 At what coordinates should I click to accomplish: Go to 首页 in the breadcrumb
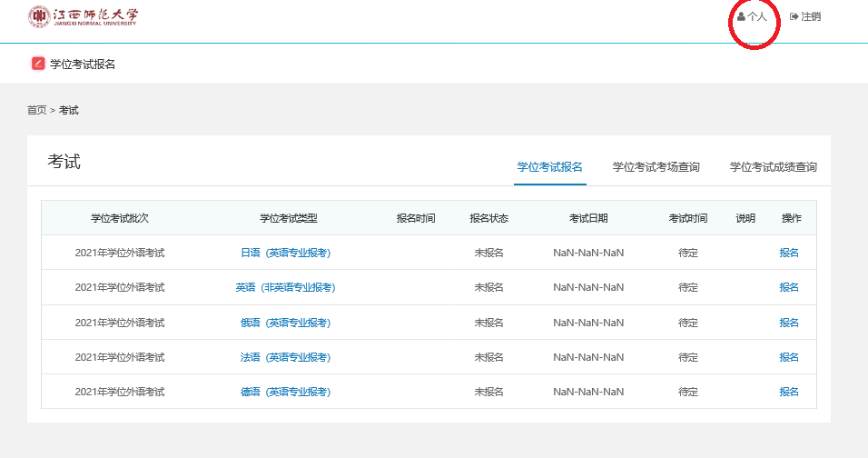(36, 110)
